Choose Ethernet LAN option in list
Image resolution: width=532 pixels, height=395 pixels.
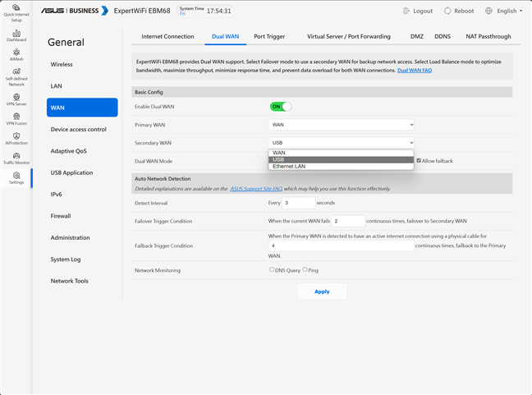[x=341, y=166]
